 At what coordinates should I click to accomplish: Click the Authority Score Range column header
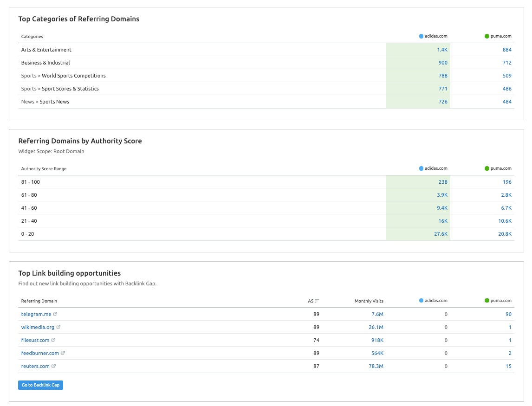pyautogui.click(x=44, y=168)
